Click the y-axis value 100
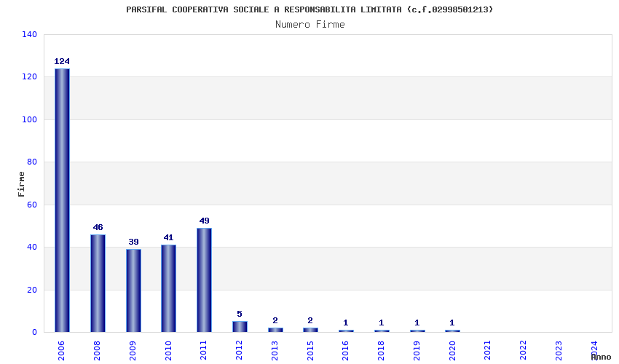Viewport: 619px width, 364px height. tap(29, 119)
